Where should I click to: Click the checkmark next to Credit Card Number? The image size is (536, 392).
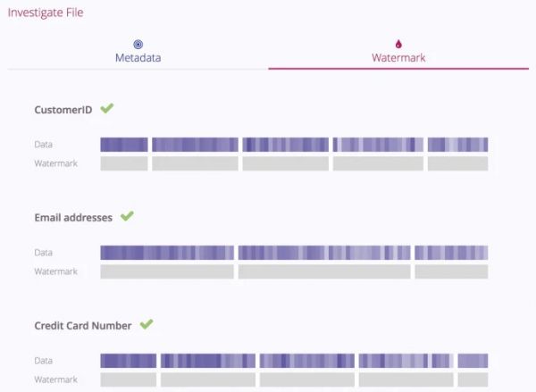coord(147,324)
